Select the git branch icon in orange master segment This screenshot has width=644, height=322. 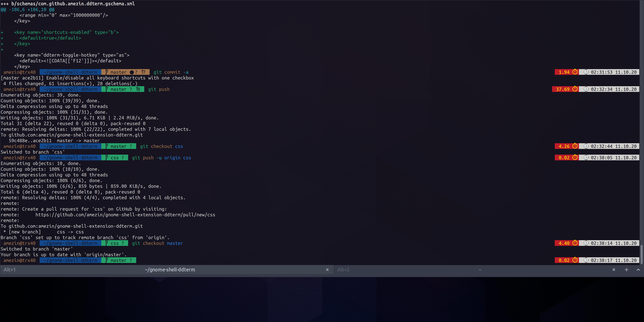click(106, 72)
